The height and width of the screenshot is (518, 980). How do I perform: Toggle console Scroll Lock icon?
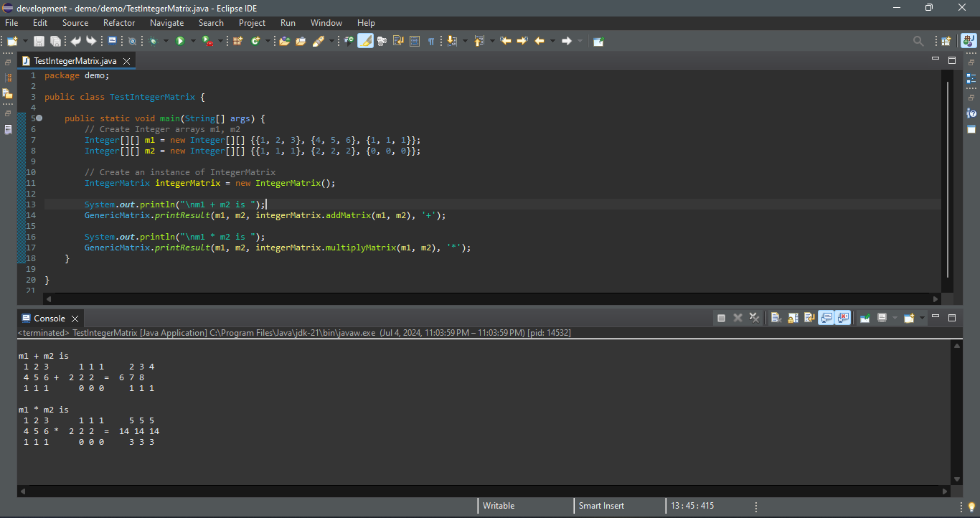coord(793,318)
